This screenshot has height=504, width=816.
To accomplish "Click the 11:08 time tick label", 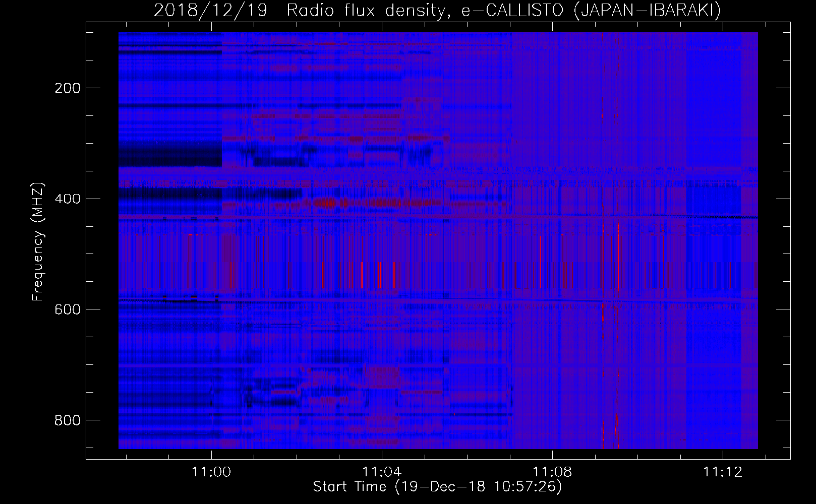I will click(x=552, y=472).
